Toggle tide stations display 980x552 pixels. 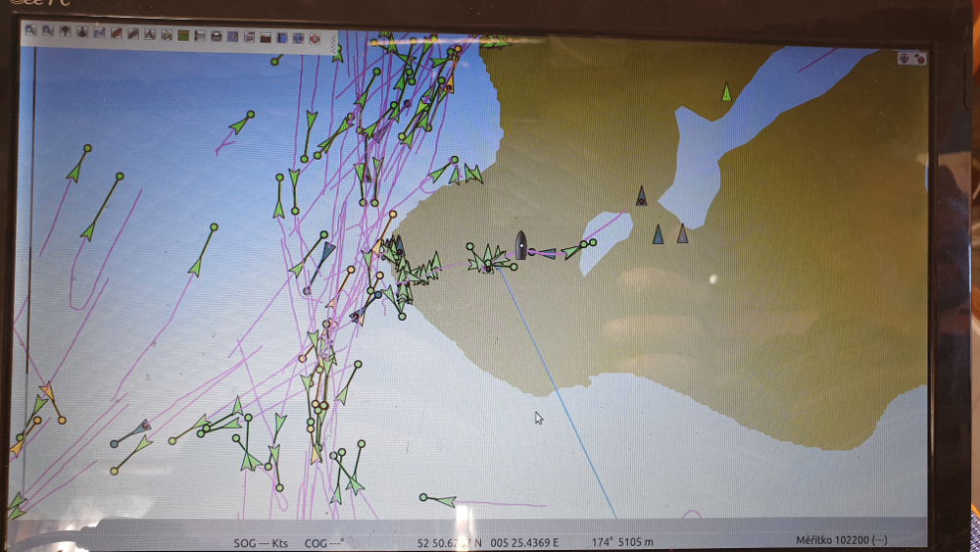199,36
